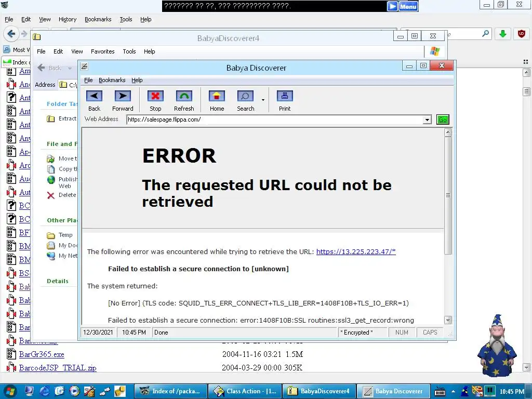Open Edit menu in BabyaDiscoverer4 window
532x399 pixels.
click(x=58, y=51)
